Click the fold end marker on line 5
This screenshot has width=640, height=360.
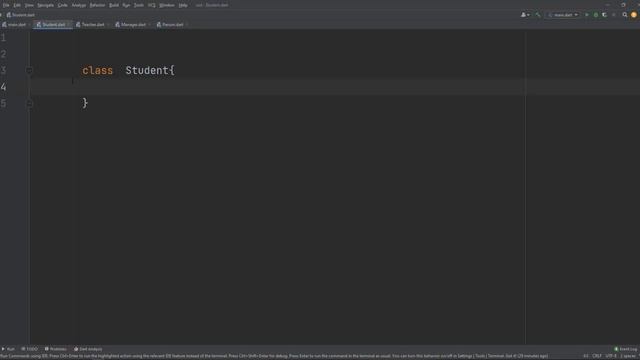click(29, 103)
